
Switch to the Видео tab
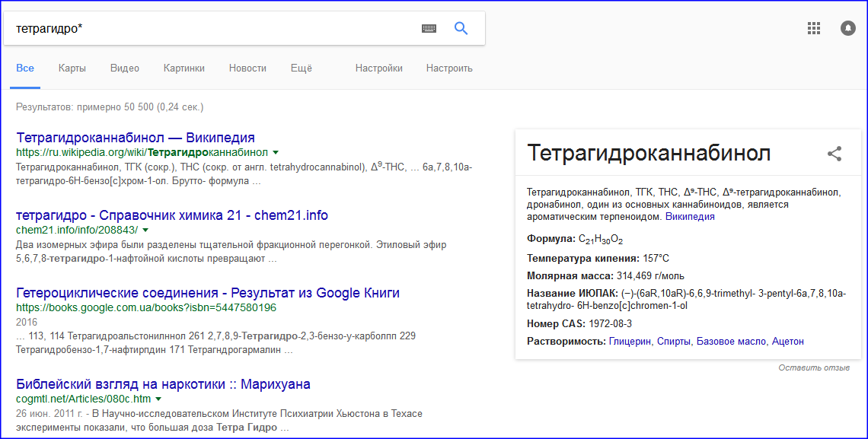[124, 68]
